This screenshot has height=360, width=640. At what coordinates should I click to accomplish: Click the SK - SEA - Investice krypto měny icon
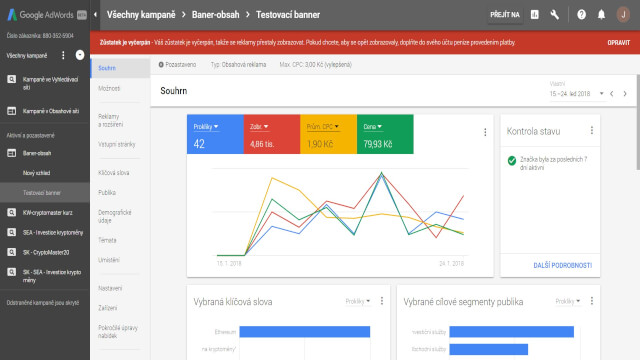(11, 272)
